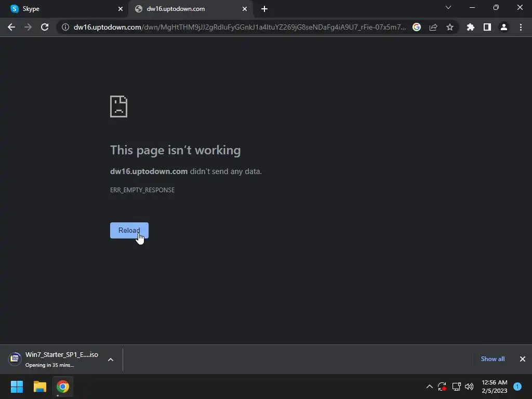Screen dimensions: 532x399
Task: Open the Chrome profile avatar
Action: 504,27
